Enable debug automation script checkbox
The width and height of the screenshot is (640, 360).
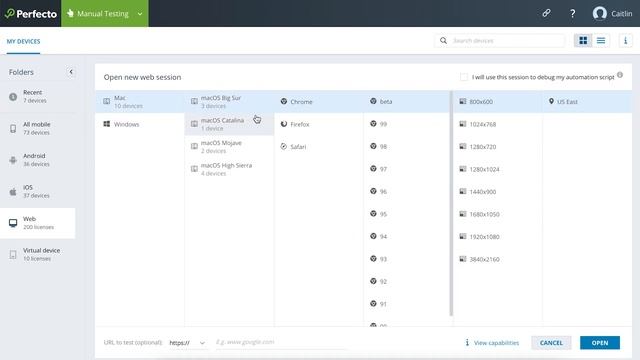point(464,77)
